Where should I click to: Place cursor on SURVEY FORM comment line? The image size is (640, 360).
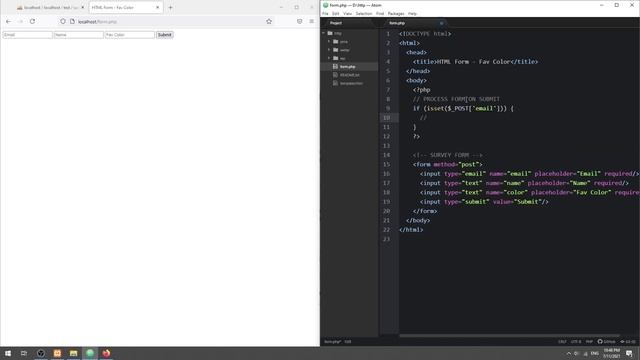point(447,155)
